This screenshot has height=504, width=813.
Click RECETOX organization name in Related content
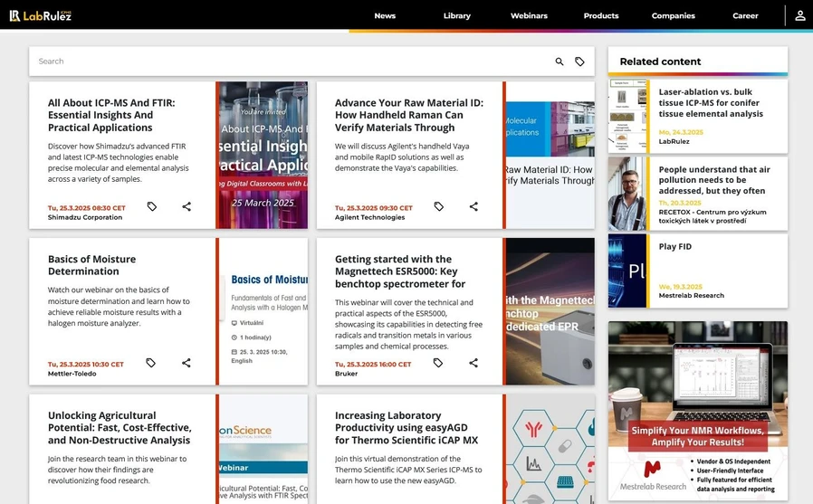tap(713, 216)
